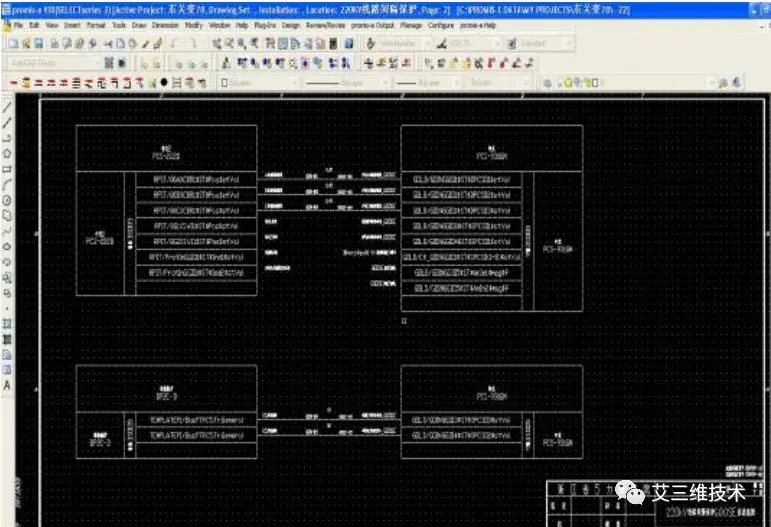Open the Configure menu
The image size is (771, 527).
coord(441,25)
